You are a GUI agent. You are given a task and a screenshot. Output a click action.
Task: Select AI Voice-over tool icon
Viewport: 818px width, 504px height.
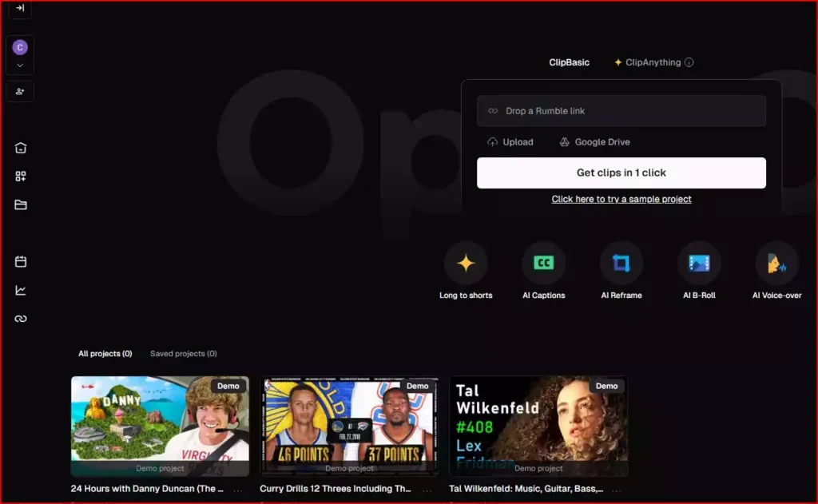776,263
